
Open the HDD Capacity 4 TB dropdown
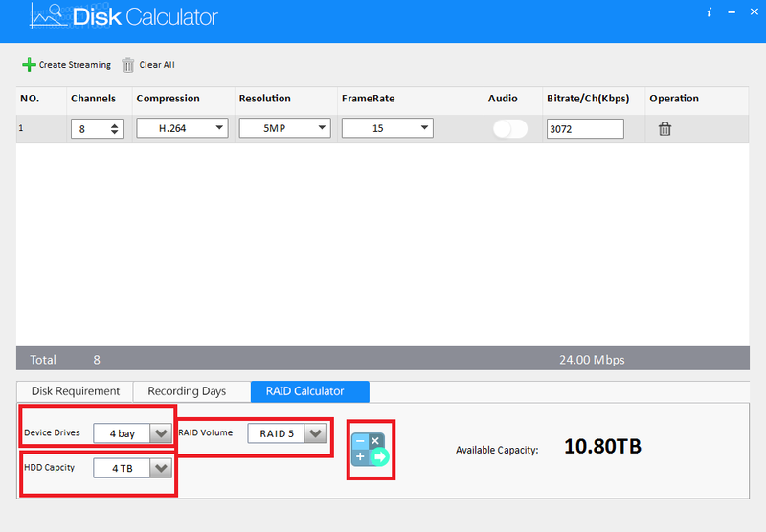(132, 468)
